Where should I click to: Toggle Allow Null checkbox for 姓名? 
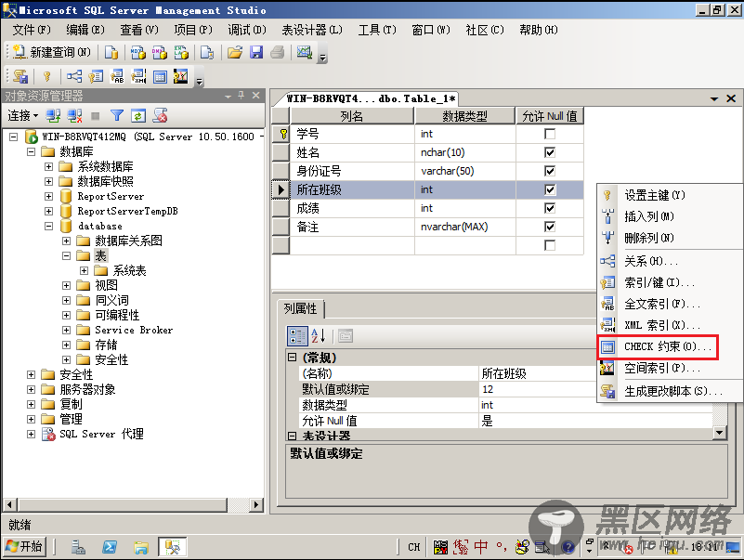coord(550,152)
